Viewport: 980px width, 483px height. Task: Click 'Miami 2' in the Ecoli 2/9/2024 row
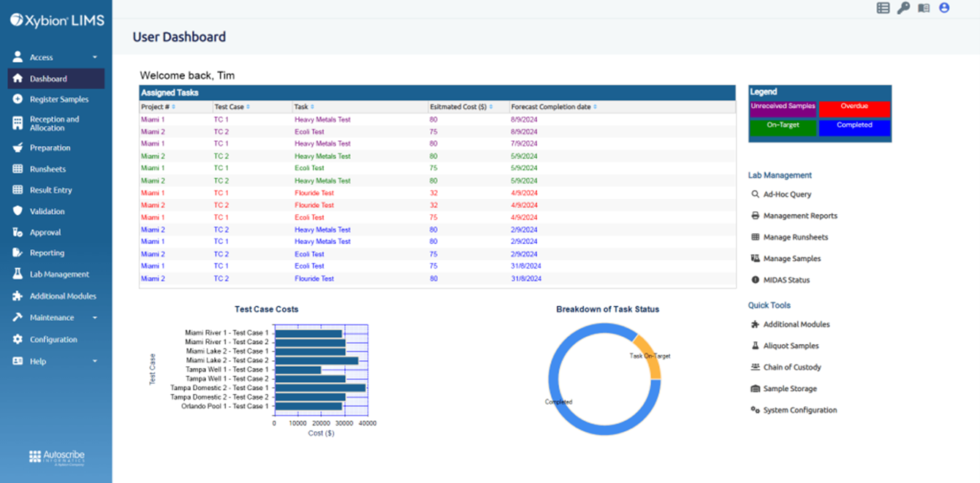click(153, 254)
